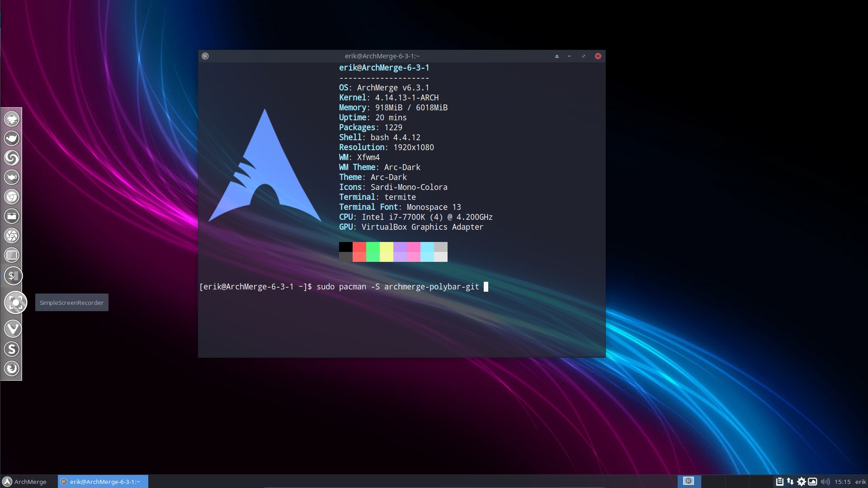
Task: Click the picture frame tray icon
Action: pyautogui.click(x=812, y=482)
